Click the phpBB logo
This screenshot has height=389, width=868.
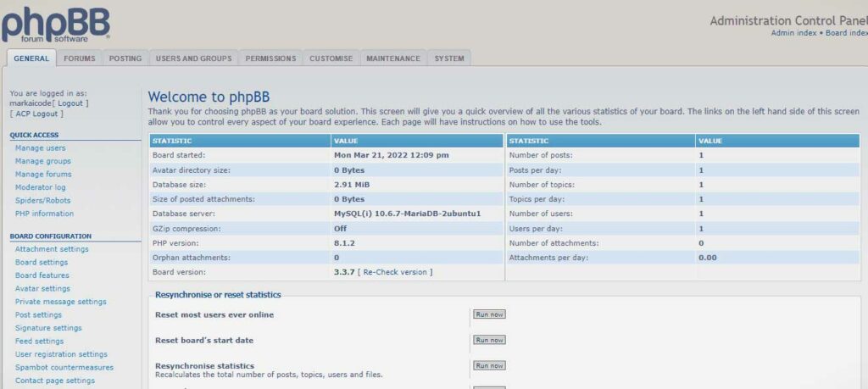tap(55, 25)
